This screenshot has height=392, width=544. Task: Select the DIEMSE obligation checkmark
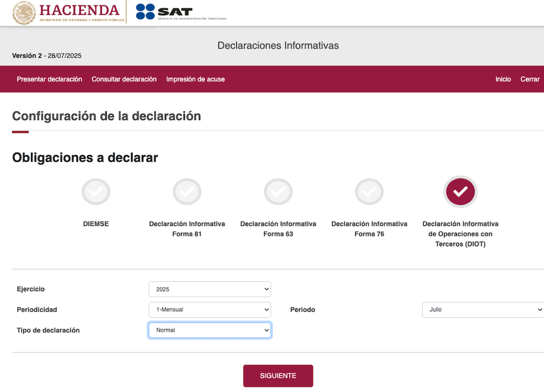(96, 191)
